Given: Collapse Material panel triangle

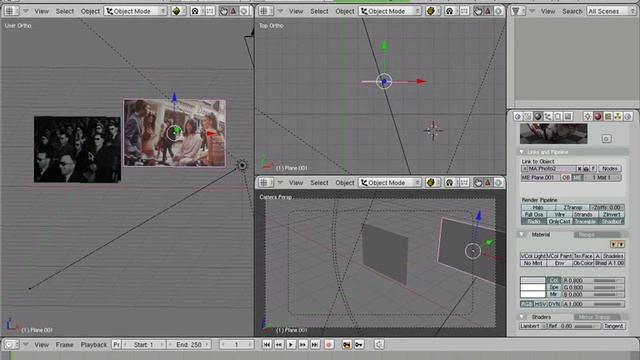Looking at the screenshot, I should coord(522,234).
